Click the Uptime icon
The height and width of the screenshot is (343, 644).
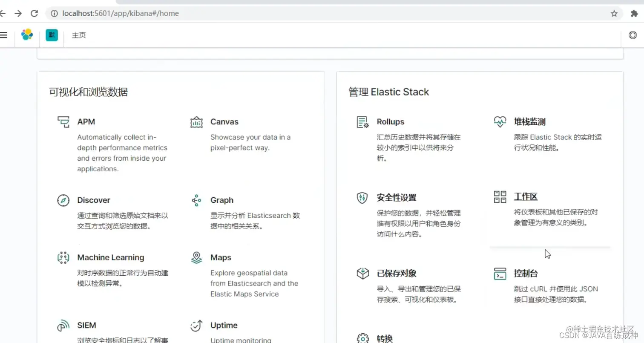(196, 326)
